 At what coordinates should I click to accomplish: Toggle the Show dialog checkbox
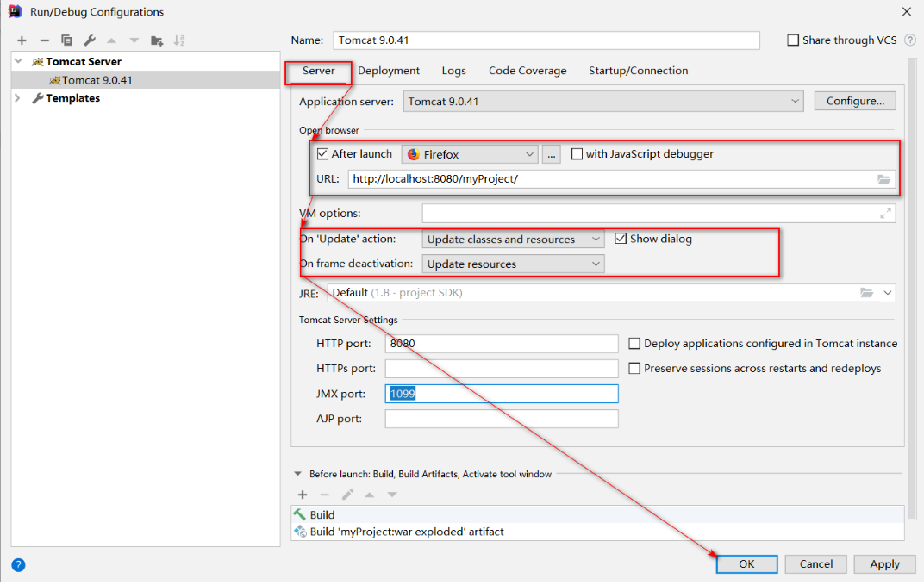(621, 239)
